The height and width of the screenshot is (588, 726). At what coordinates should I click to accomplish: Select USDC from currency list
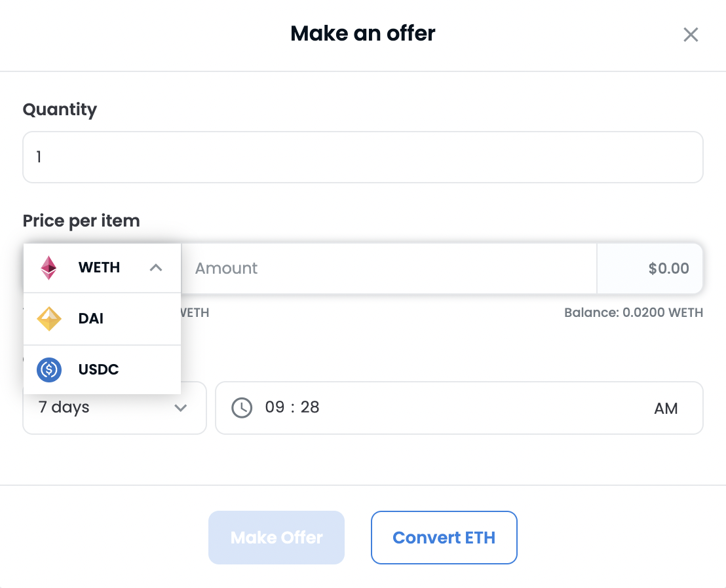point(102,370)
